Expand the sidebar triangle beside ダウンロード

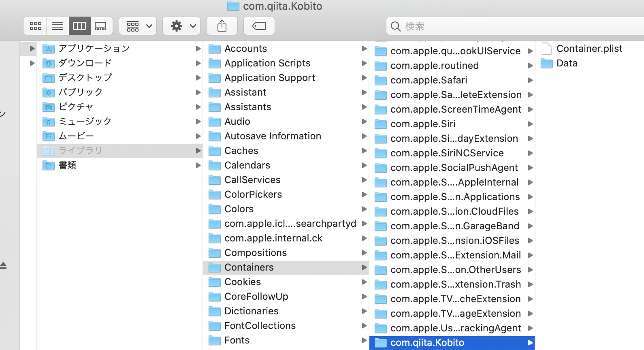click(32, 63)
